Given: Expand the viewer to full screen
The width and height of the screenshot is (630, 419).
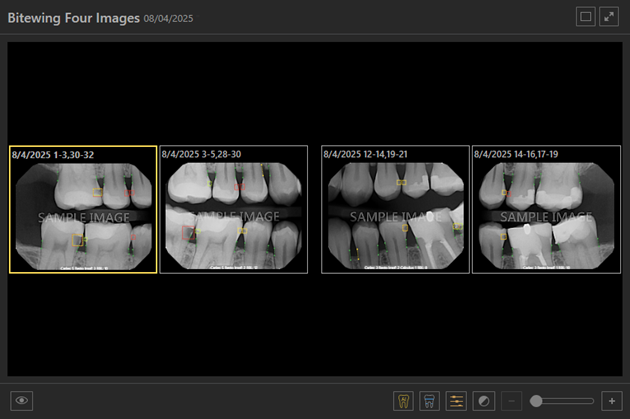Looking at the screenshot, I should [x=610, y=17].
